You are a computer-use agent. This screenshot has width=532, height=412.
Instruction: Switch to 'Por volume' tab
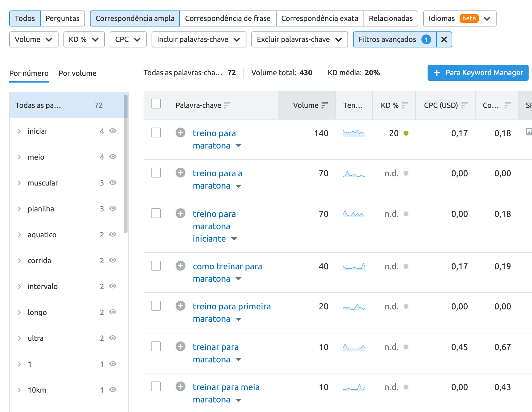(x=77, y=73)
